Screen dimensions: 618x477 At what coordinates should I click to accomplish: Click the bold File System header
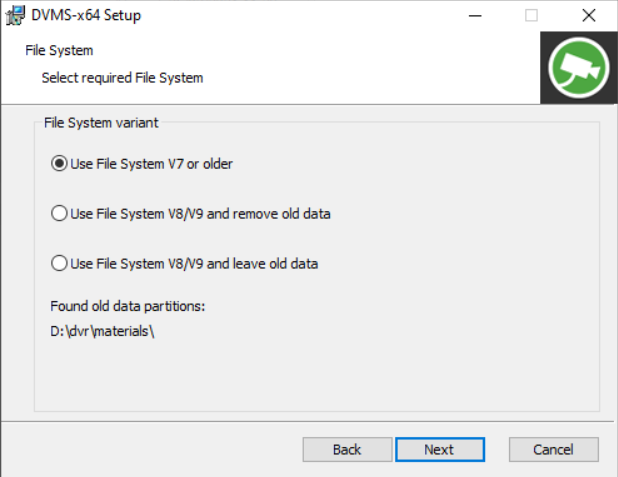[59, 50]
